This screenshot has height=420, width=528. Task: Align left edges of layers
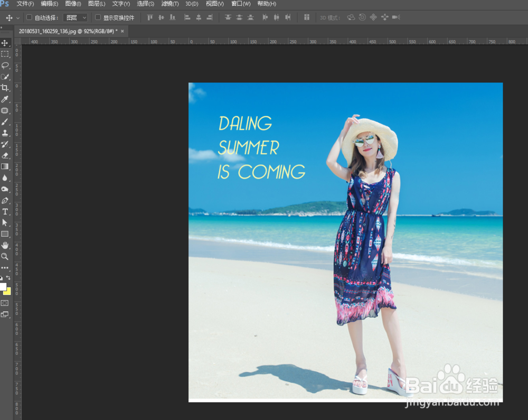click(x=187, y=17)
